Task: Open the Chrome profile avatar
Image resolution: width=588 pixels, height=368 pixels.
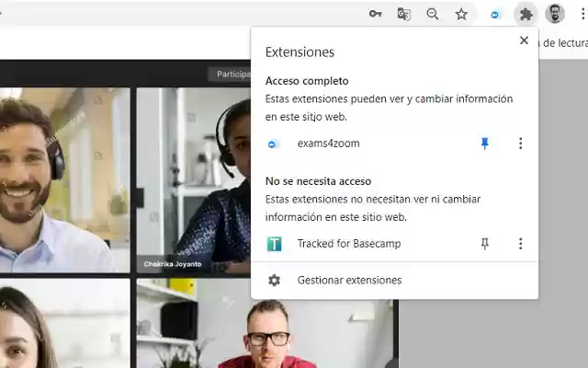Action: point(555,15)
